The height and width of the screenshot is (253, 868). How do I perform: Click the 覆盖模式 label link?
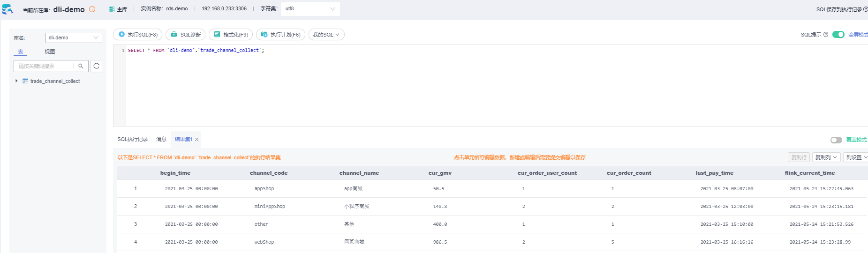click(856, 140)
